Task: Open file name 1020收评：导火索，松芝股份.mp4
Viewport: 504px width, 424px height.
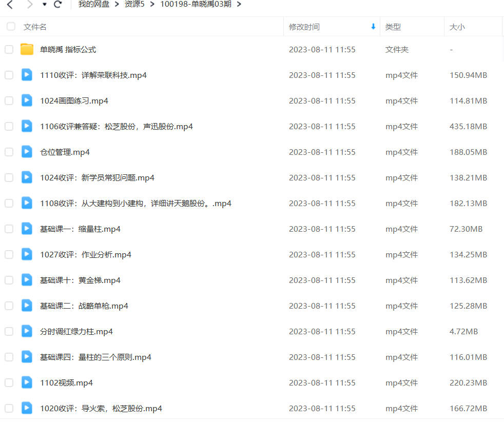Action: point(101,409)
